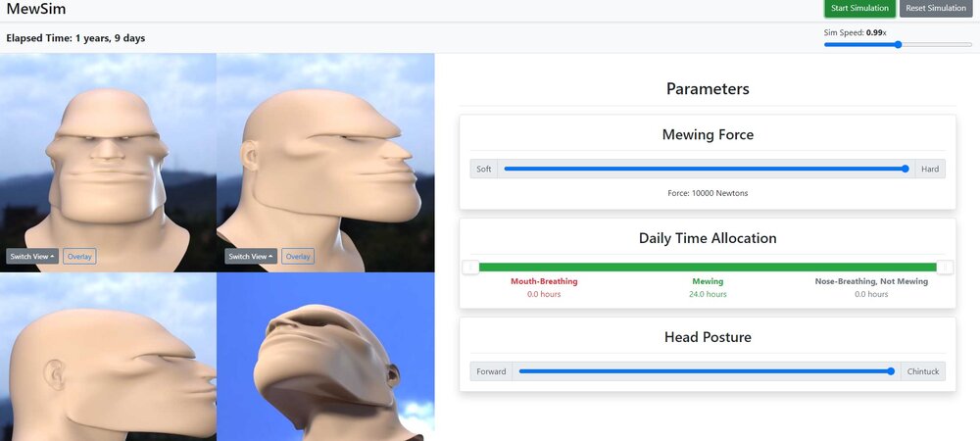Select the bottom-left close-up profile view
This screenshot has width=980, height=441.
pos(108,357)
